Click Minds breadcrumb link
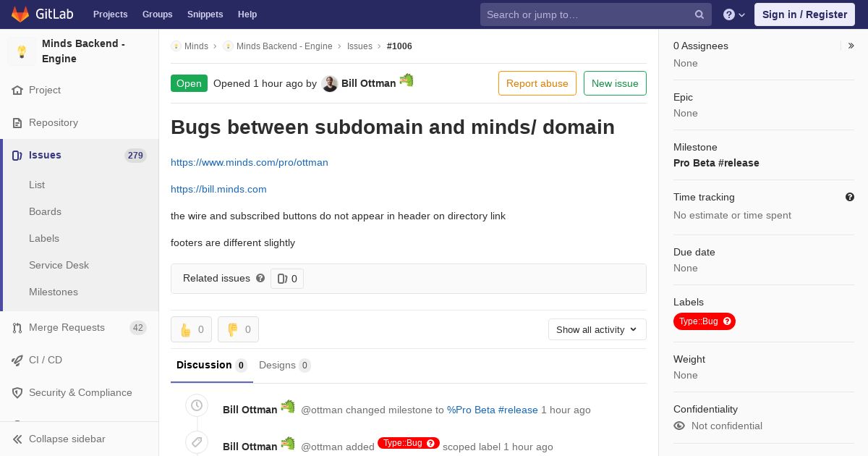The height and width of the screenshot is (456, 868). point(196,46)
